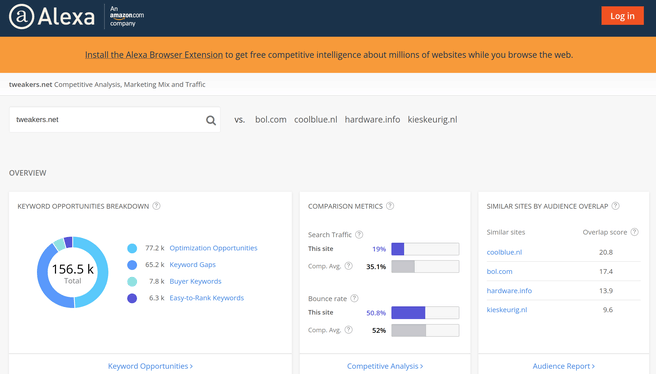This screenshot has width=656, height=374.
Task: Click the amazon.com company badge
Action: [127, 16]
